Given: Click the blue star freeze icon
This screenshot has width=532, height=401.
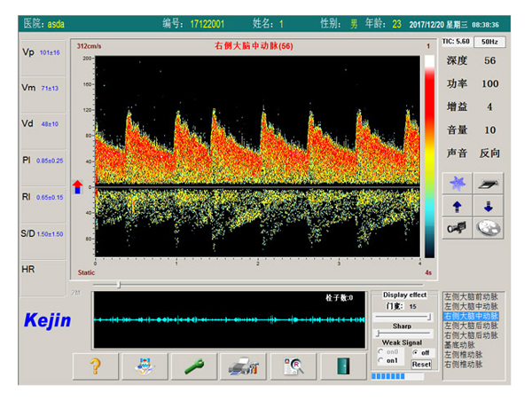Looking at the screenshot, I should click(x=458, y=183).
